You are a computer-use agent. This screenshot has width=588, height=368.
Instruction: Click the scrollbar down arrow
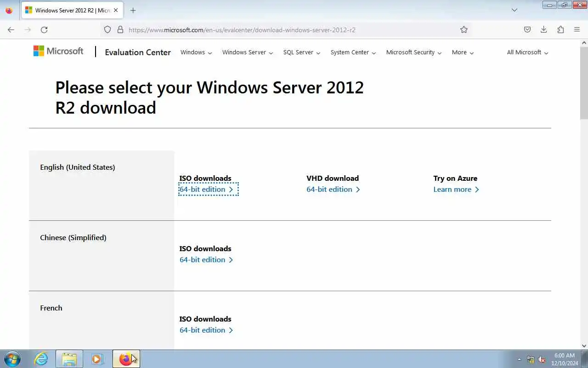pos(584,346)
